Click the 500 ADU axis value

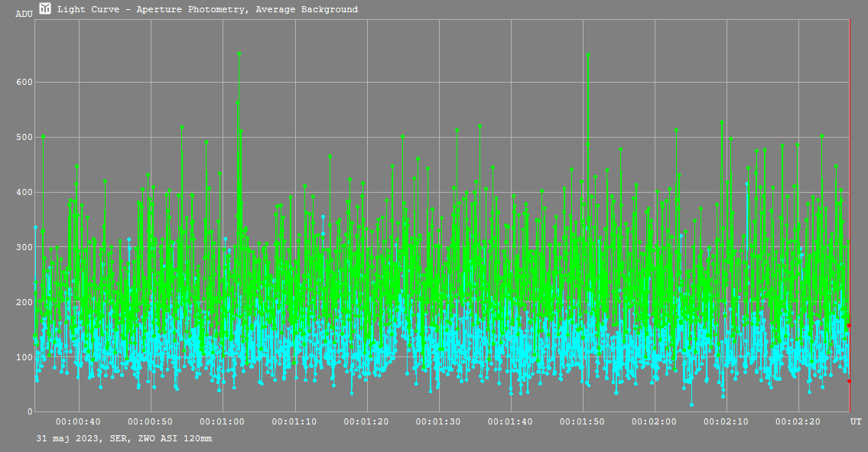coord(24,138)
